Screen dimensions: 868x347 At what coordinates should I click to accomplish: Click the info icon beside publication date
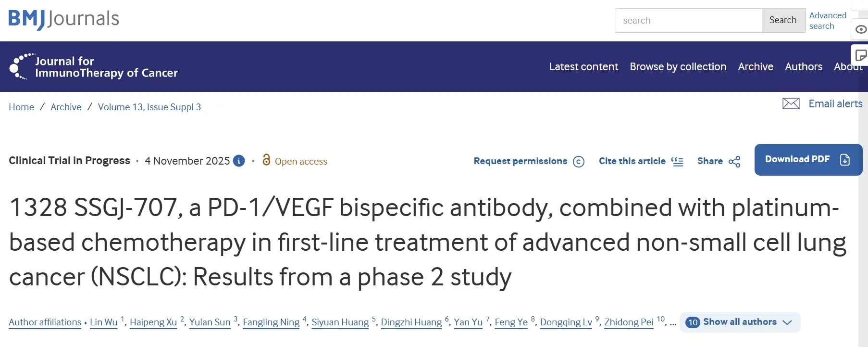click(239, 161)
